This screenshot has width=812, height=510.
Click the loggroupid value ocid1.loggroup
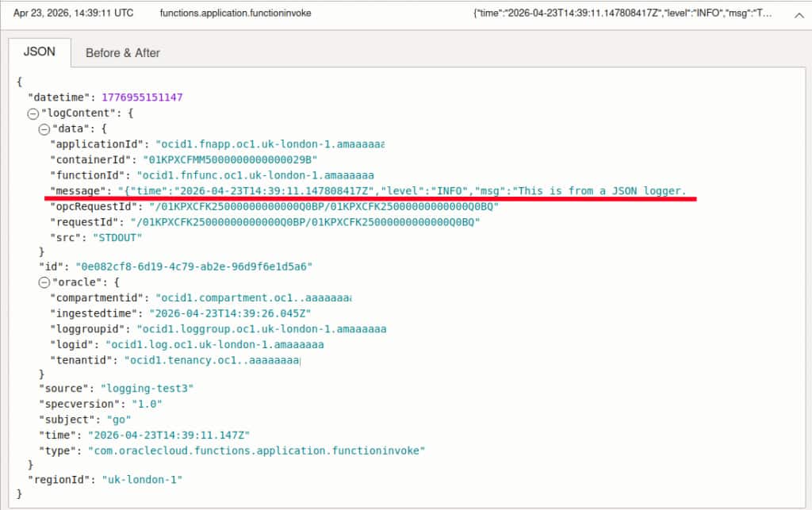pos(262,329)
